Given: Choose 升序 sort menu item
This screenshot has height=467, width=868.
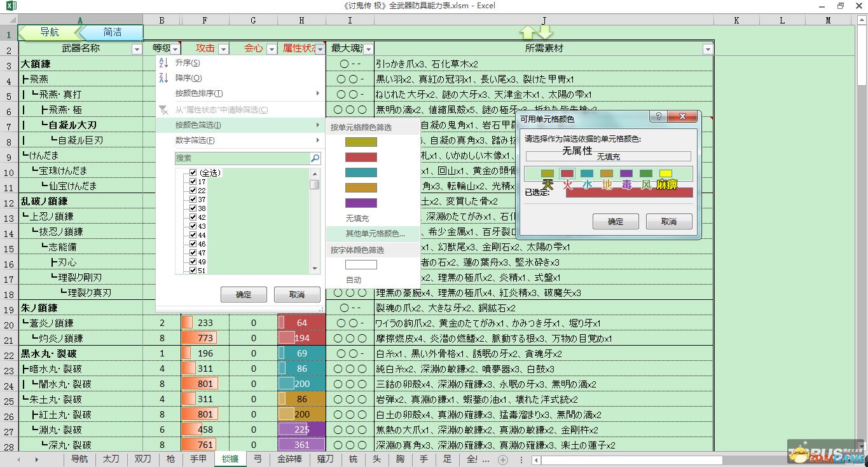Looking at the screenshot, I should coord(240,63).
